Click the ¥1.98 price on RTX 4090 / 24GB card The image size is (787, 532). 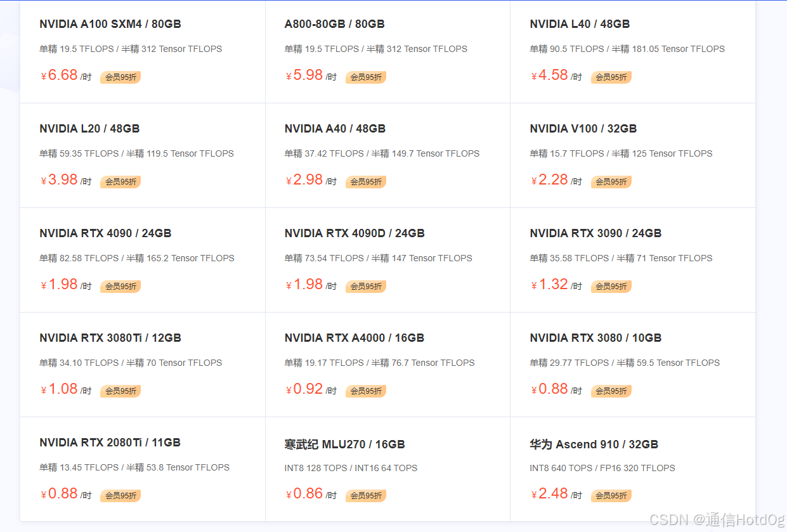pyautogui.click(x=59, y=285)
